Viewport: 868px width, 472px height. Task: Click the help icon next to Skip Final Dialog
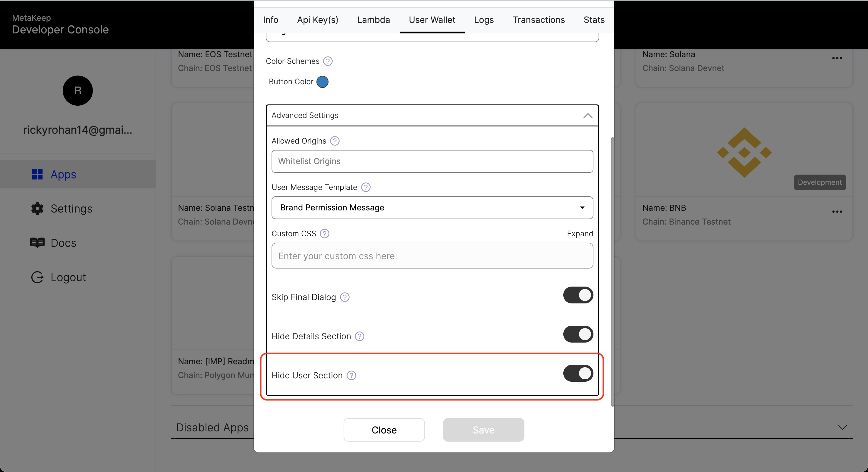[x=344, y=297]
